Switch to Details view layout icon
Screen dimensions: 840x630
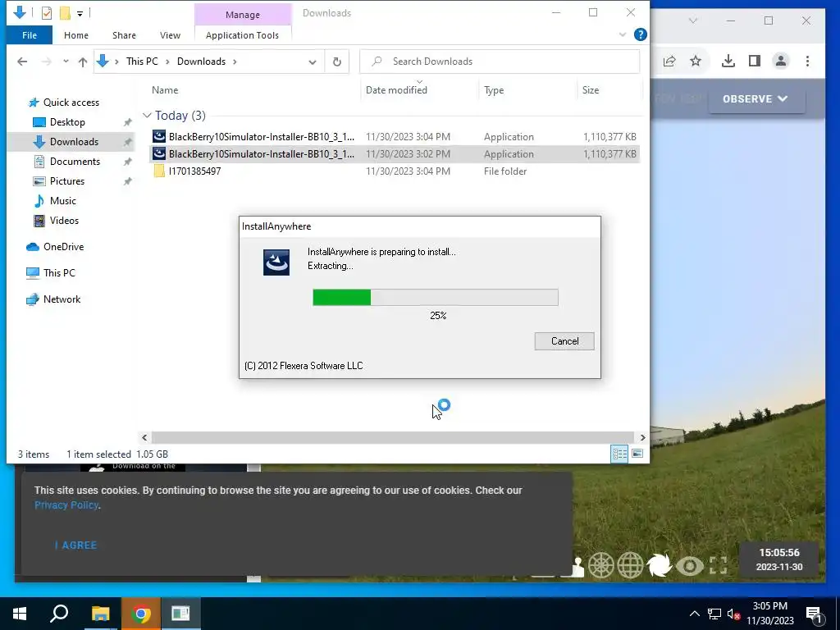click(x=620, y=454)
